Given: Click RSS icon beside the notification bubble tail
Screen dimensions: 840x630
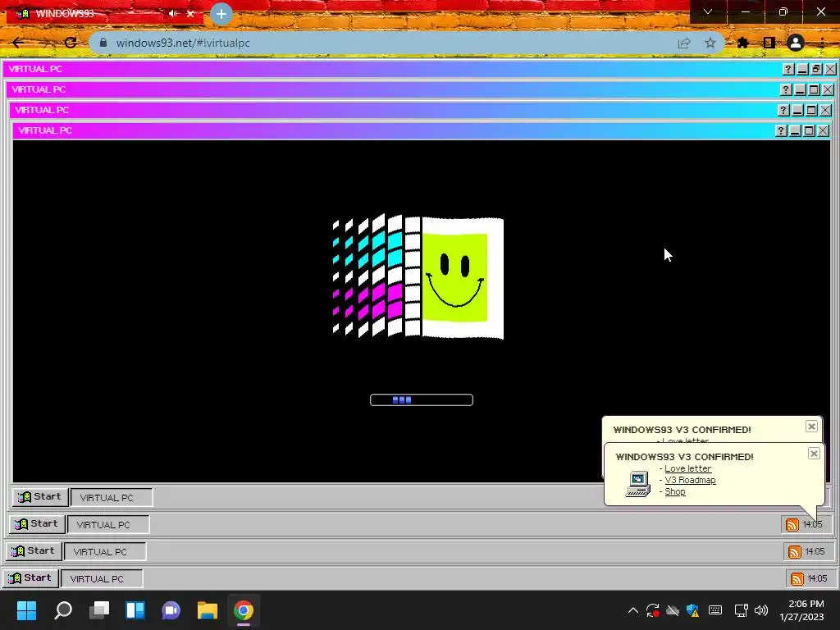Looking at the screenshot, I should pos(792,524).
